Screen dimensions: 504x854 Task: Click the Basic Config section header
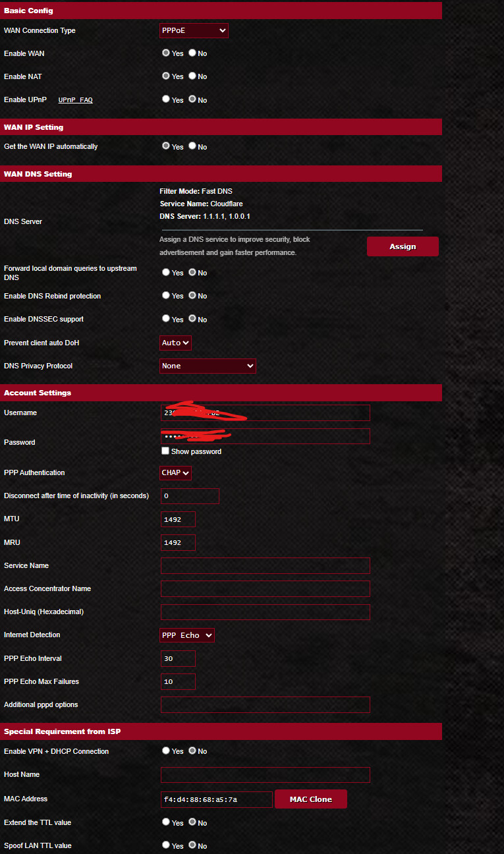221,11
